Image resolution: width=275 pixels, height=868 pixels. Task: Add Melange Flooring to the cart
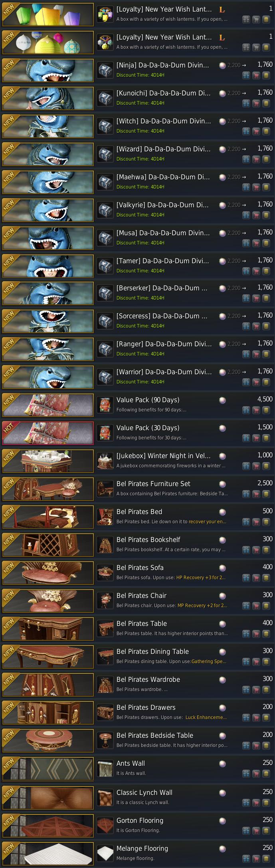coord(256,858)
